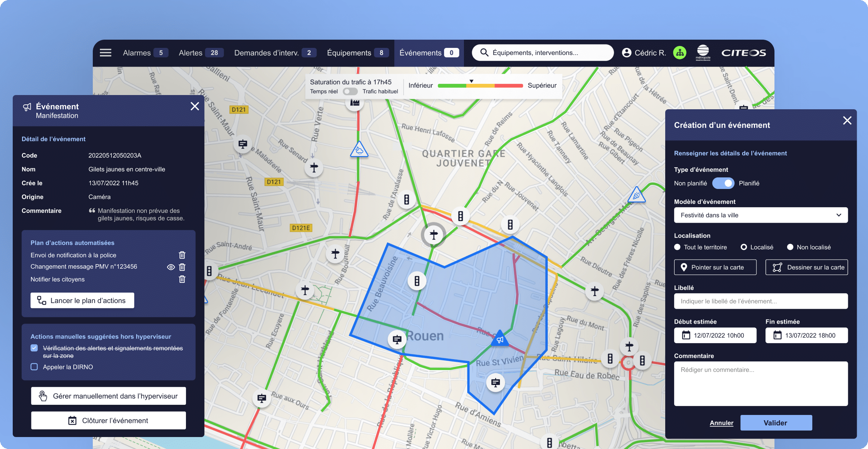This screenshot has width=868, height=449.
Task: Click Valider button
Action: [x=776, y=423]
